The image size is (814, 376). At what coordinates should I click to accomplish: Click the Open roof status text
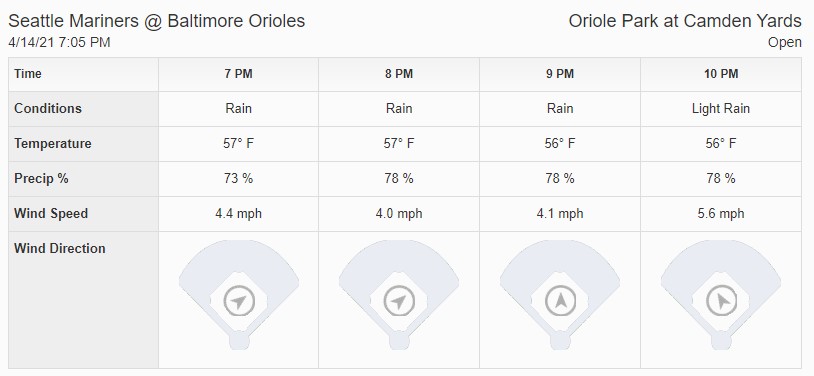click(x=785, y=43)
